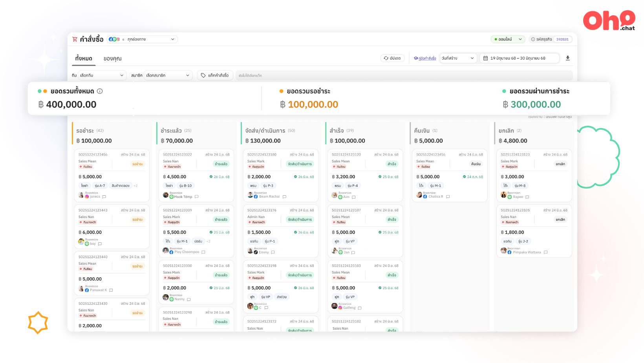Open the เลือกทีม team dropdown

coord(102,75)
